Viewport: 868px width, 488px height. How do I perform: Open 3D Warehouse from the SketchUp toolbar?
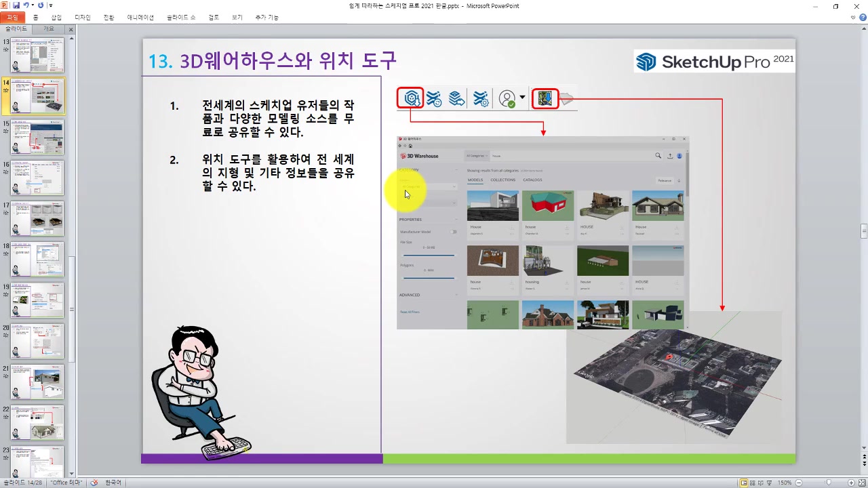[x=410, y=98]
